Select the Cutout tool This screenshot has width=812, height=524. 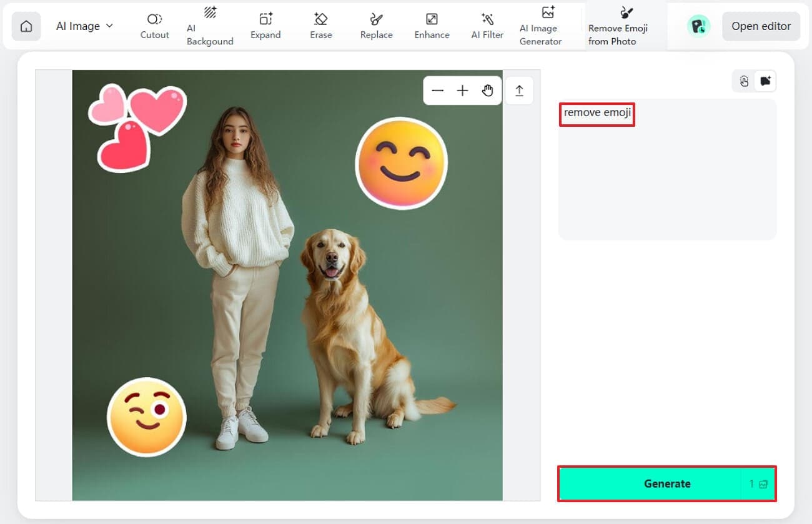(x=154, y=26)
